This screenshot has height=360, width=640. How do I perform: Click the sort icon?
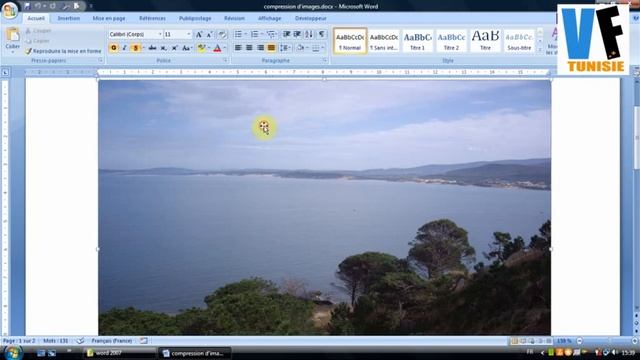tap(309, 34)
